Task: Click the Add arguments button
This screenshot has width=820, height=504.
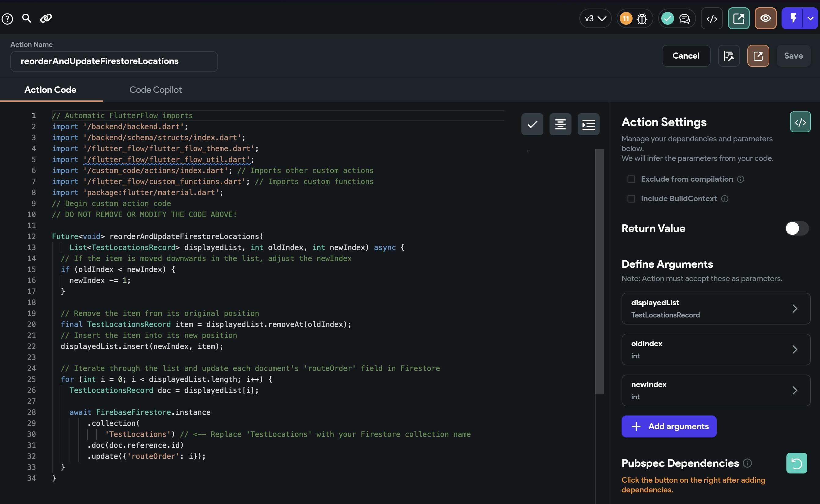Action: pyautogui.click(x=669, y=426)
